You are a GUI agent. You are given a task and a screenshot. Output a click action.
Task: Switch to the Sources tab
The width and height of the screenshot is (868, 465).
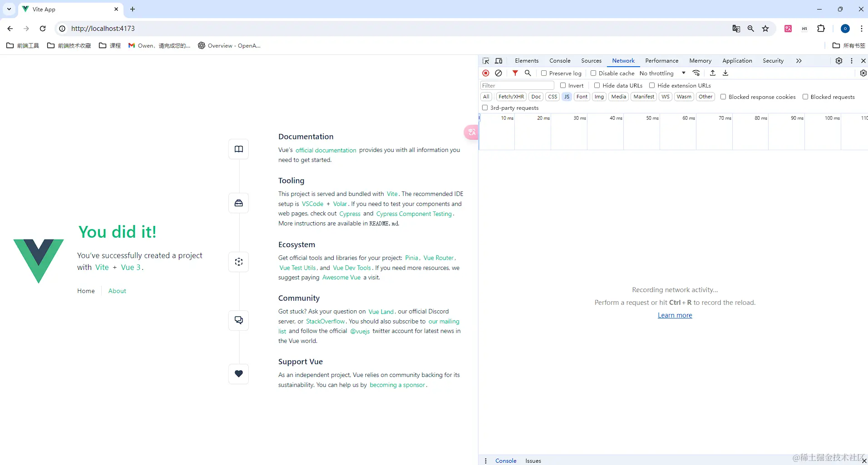[x=591, y=61]
